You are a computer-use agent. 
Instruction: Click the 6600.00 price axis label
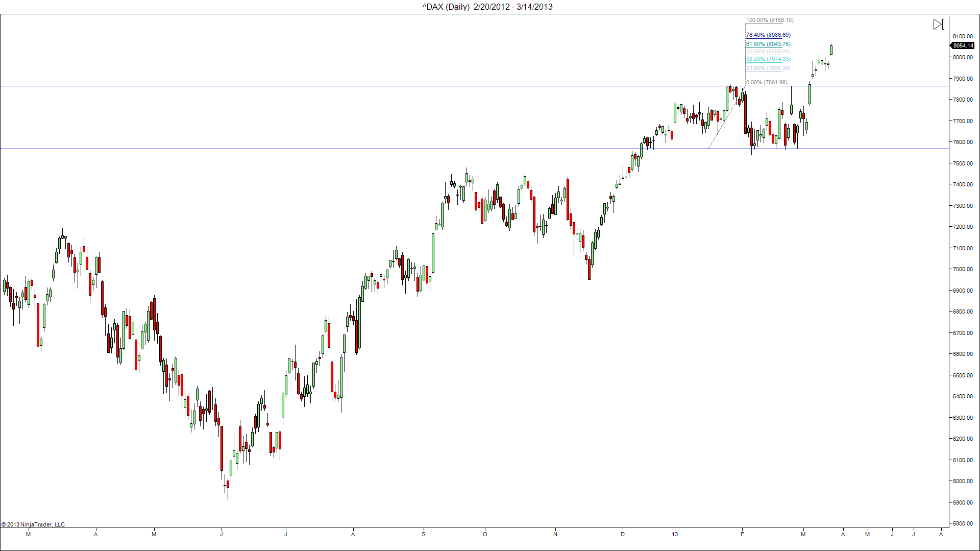coord(963,354)
